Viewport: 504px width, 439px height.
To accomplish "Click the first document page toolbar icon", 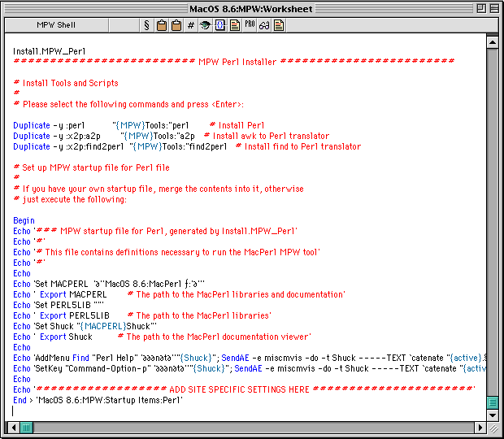I will pos(235,25).
